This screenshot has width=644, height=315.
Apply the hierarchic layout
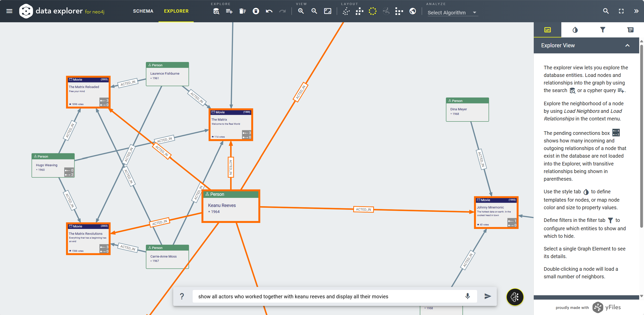359,11
